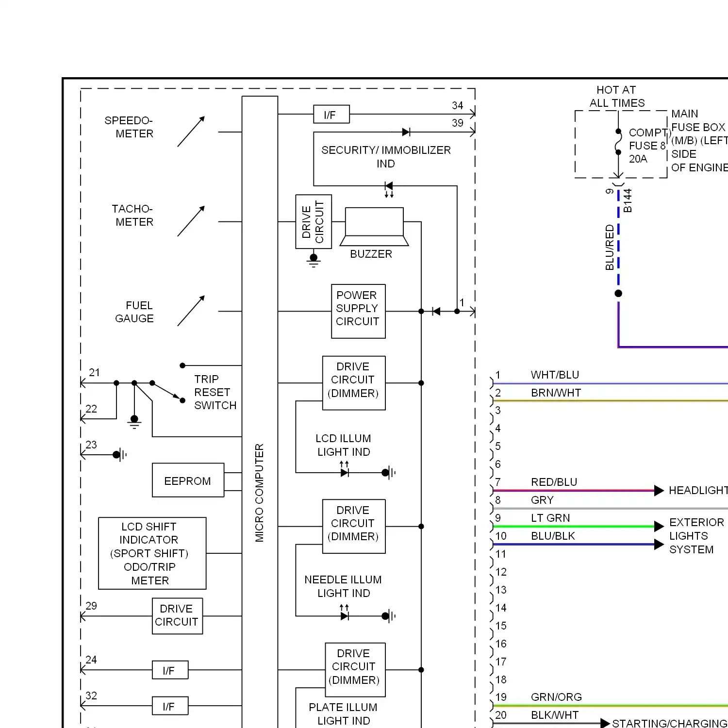Click the I/F box at pin 32
The height and width of the screenshot is (728, 728).
pos(170,706)
